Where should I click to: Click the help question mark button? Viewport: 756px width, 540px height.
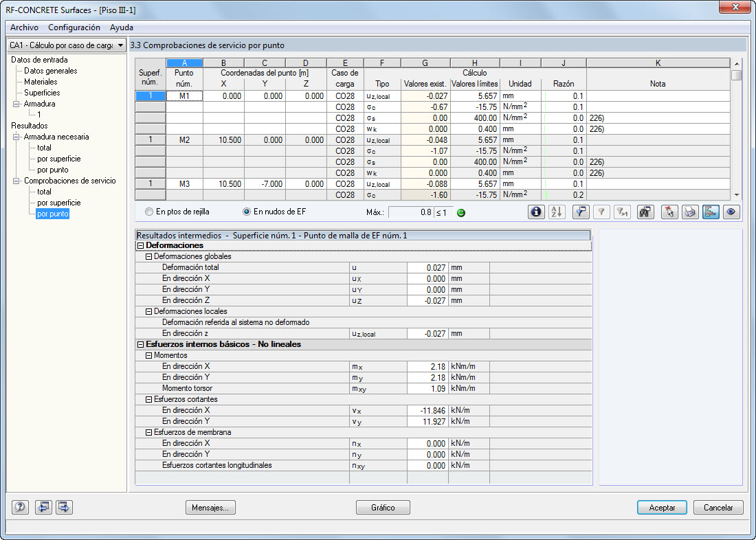[20, 507]
